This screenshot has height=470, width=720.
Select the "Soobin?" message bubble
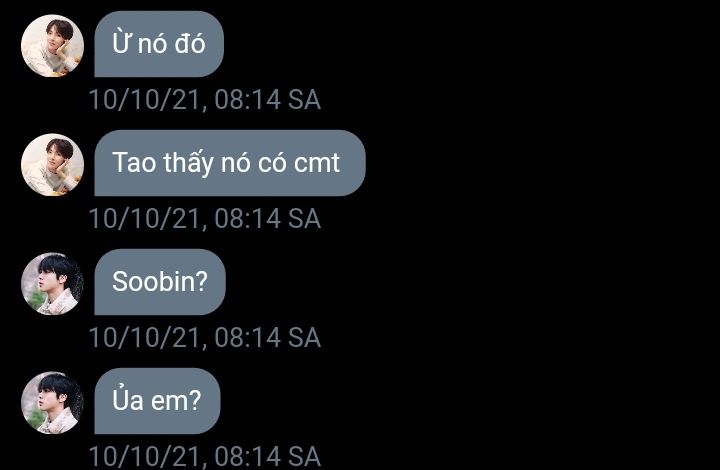coord(160,282)
